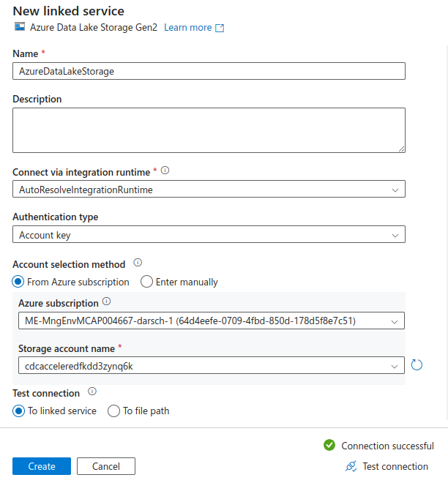Refresh the storage account name list
This screenshot has height=483, width=448.
tap(417, 365)
